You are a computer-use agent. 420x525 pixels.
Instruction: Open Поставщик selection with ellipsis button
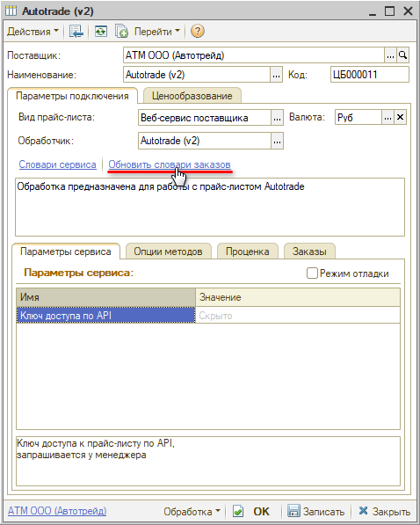tap(390, 55)
